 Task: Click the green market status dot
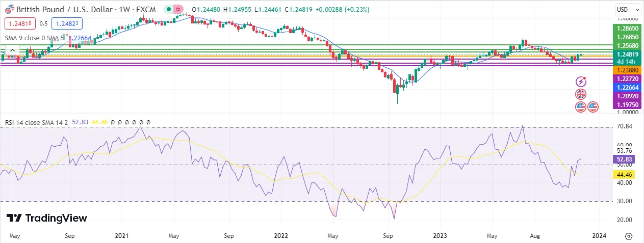coord(168,10)
